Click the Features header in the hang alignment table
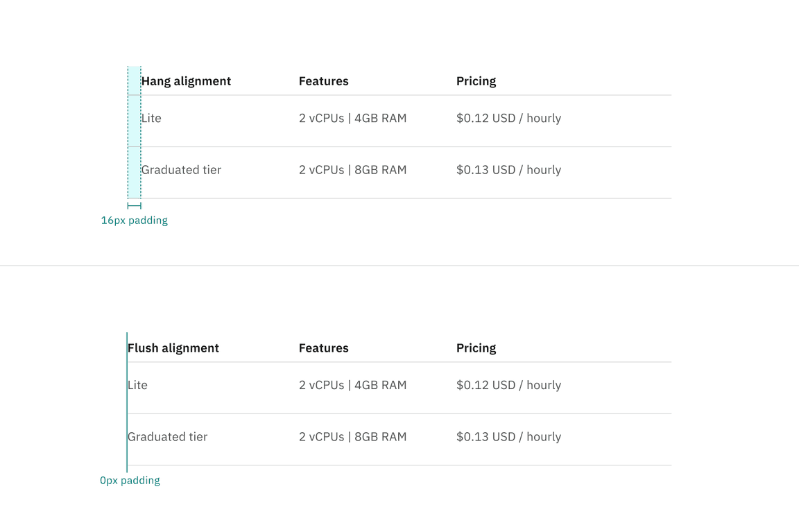Screen dimensions: 799x532 [x=323, y=81]
